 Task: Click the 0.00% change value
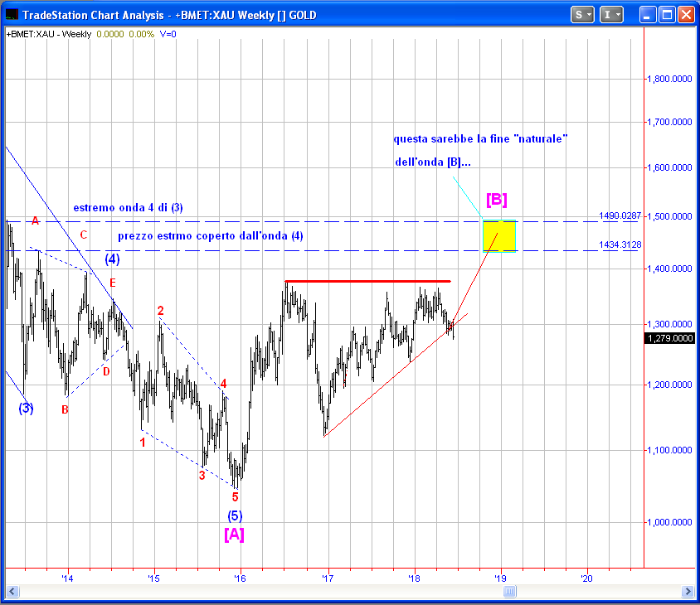point(142,34)
